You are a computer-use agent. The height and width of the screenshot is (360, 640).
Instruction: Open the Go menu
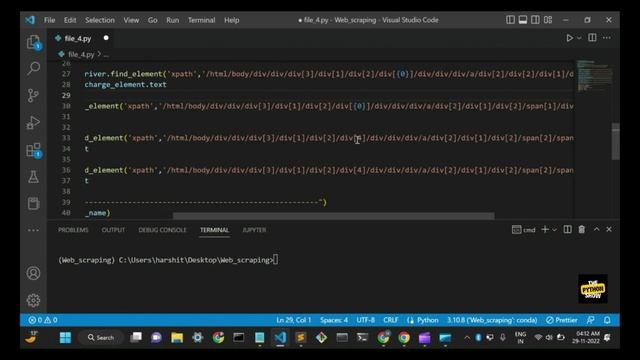click(x=153, y=20)
